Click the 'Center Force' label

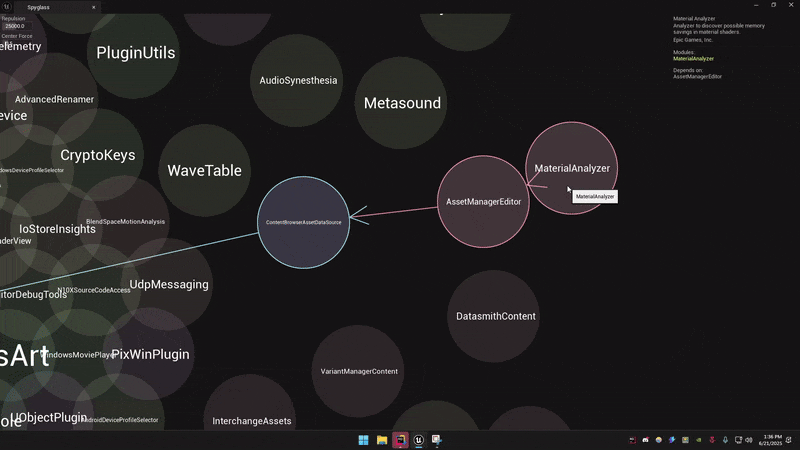[17, 36]
